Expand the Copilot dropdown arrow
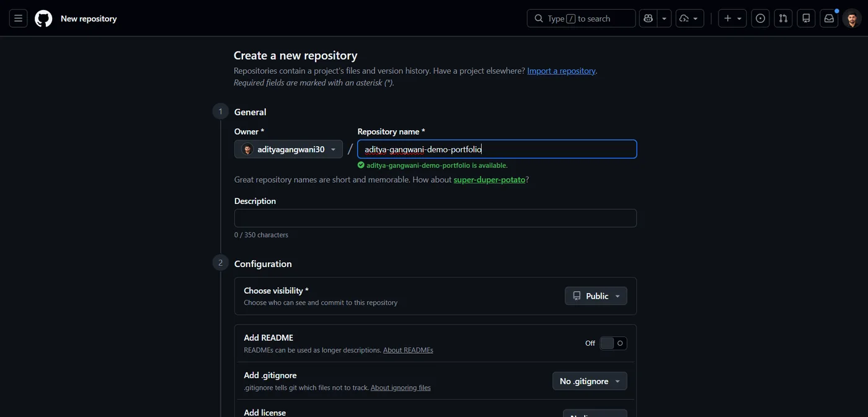The width and height of the screenshot is (868, 417). [x=665, y=19]
